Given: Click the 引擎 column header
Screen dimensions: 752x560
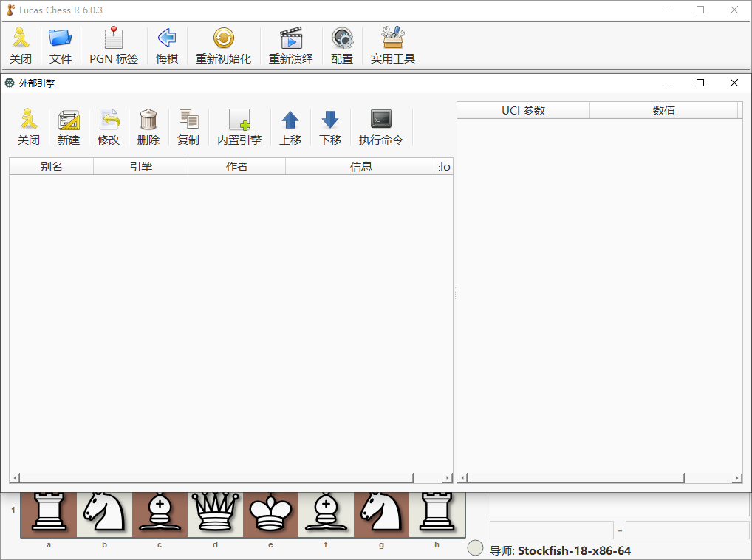Looking at the screenshot, I should pyautogui.click(x=141, y=166).
